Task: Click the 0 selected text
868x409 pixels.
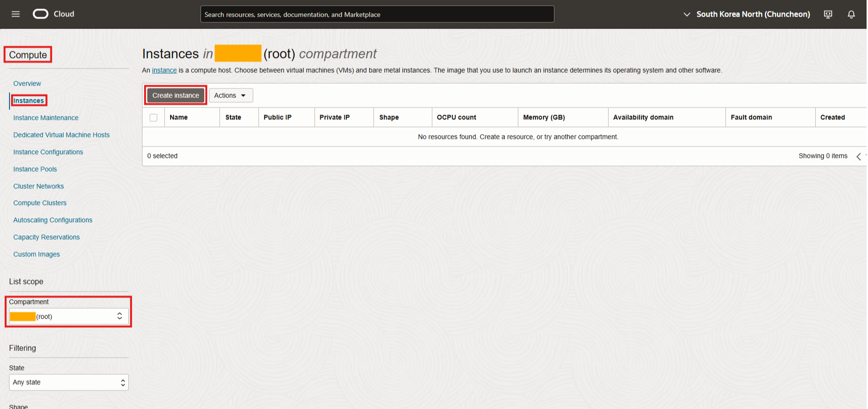Action: click(x=162, y=156)
